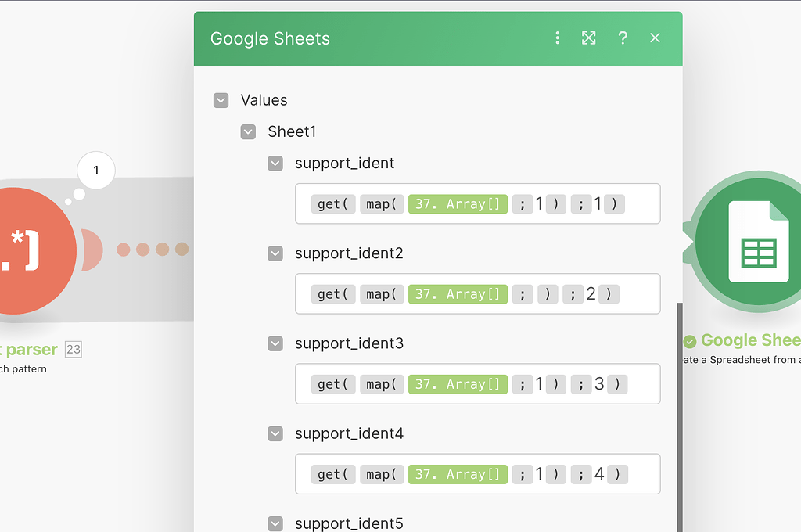Toggle the support_ident4 checkbox

pyautogui.click(x=275, y=433)
